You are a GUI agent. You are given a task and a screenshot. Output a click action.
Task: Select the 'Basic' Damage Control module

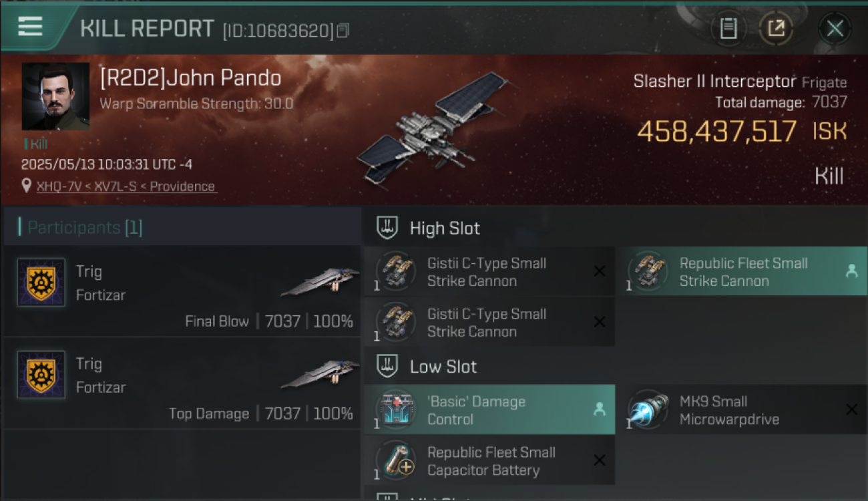click(x=489, y=410)
